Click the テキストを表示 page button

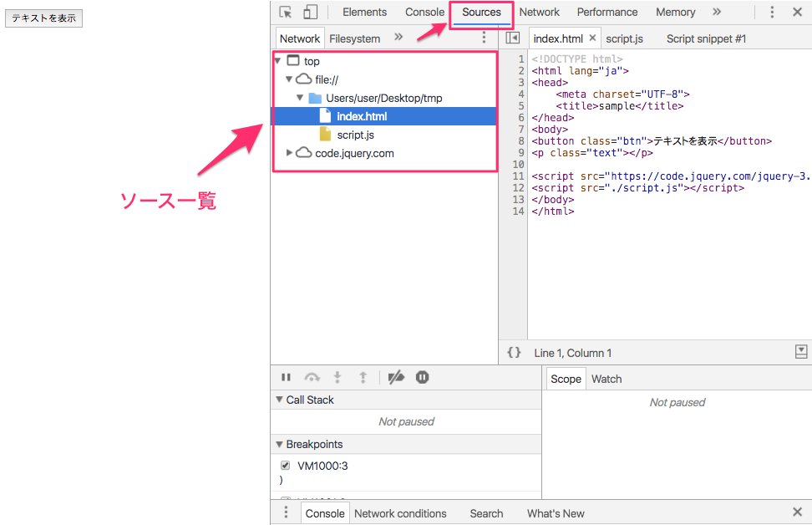coord(44,18)
